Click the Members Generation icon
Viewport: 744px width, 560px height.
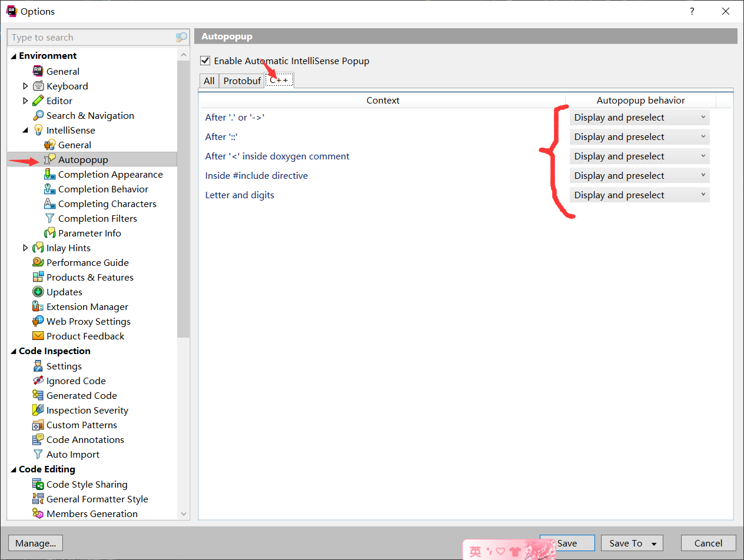pos(38,514)
